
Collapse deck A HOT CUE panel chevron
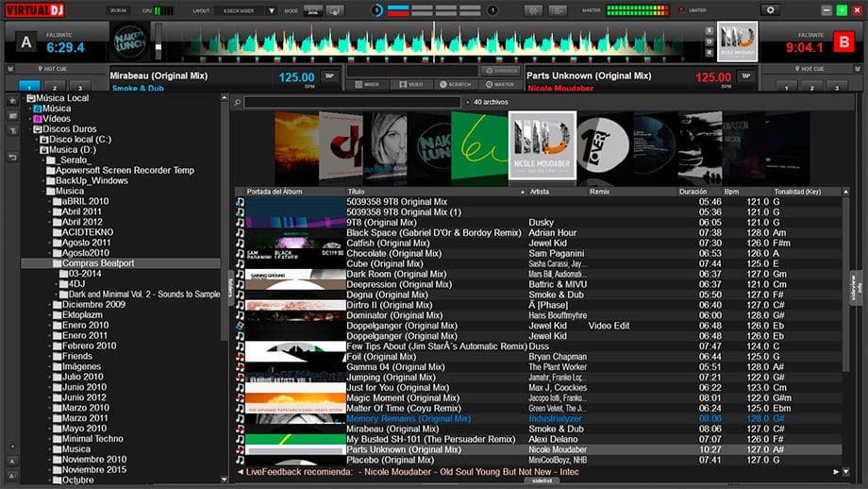tap(10, 69)
